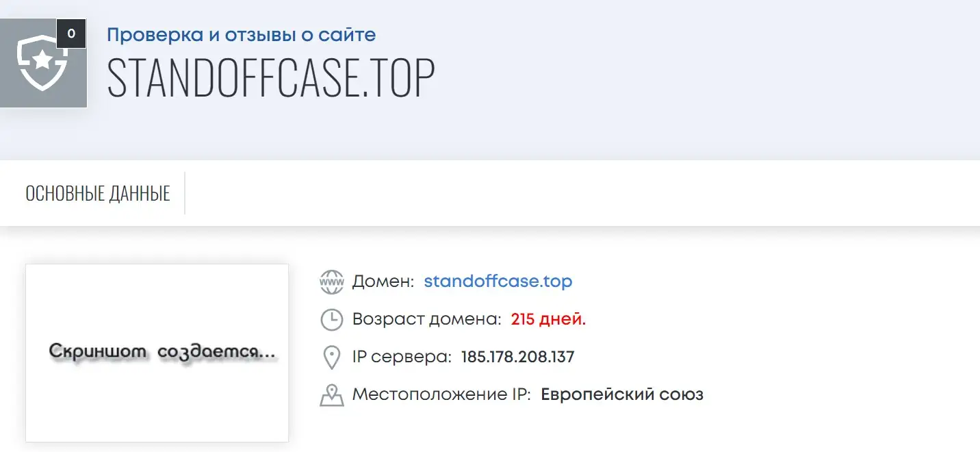Click the location pin IP server icon
Image resolution: width=980 pixels, height=452 pixels.
tap(332, 357)
